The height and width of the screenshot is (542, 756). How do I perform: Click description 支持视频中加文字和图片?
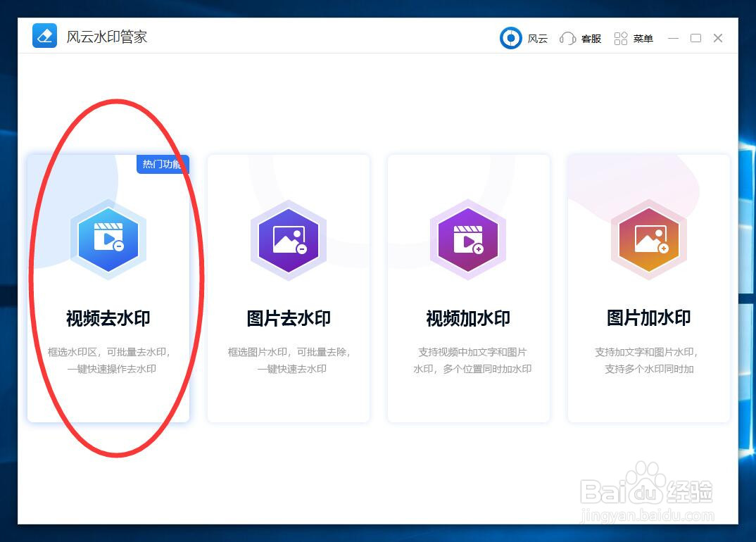[x=472, y=352]
